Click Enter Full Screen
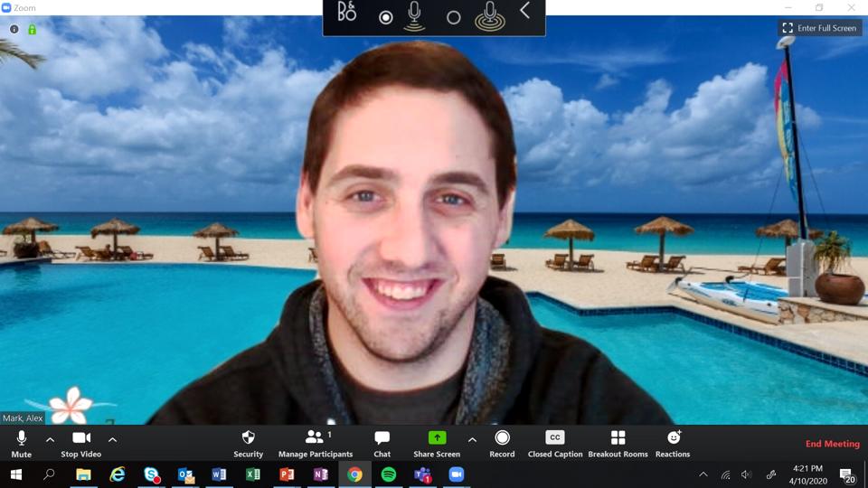The image size is (868, 488). point(819,28)
